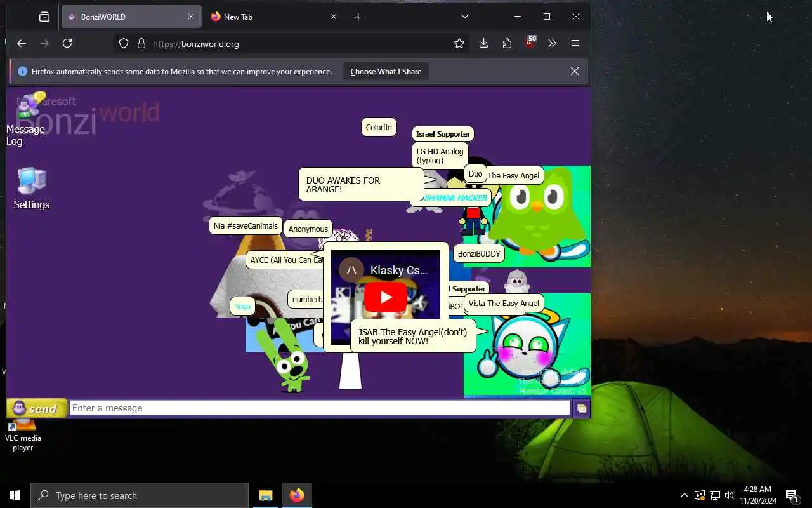Screen dimensions: 812x508
Task: Click the JSAB The Easy Angel speech bubble
Action: (413, 336)
